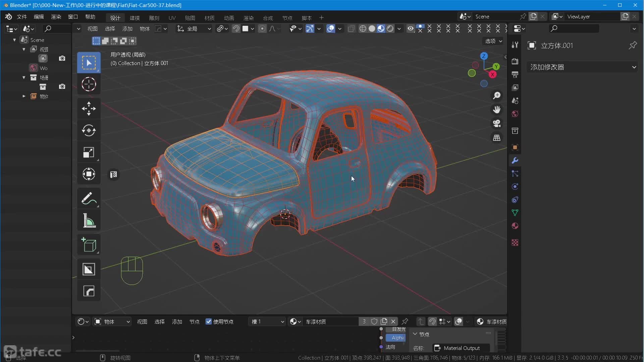Open the 窗口 menu
Image resolution: width=644 pixels, height=362 pixels.
point(73,17)
